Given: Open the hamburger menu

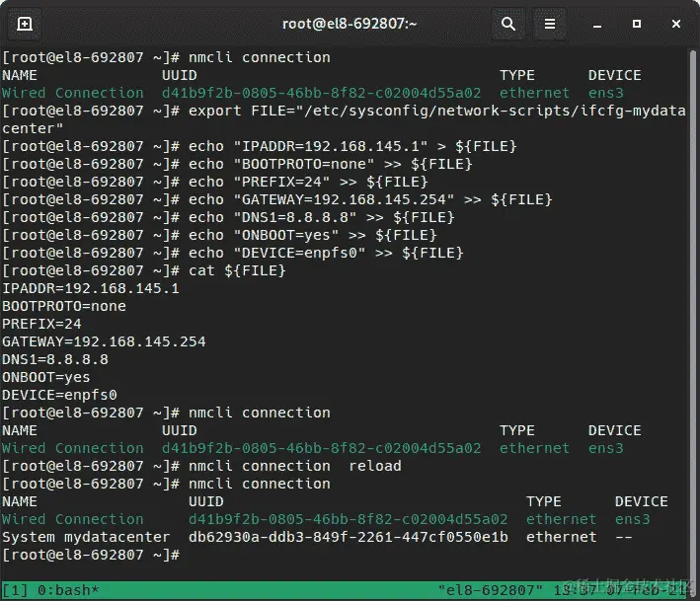Looking at the screenshot, I should pyautogui.click(x=550, y=24).
